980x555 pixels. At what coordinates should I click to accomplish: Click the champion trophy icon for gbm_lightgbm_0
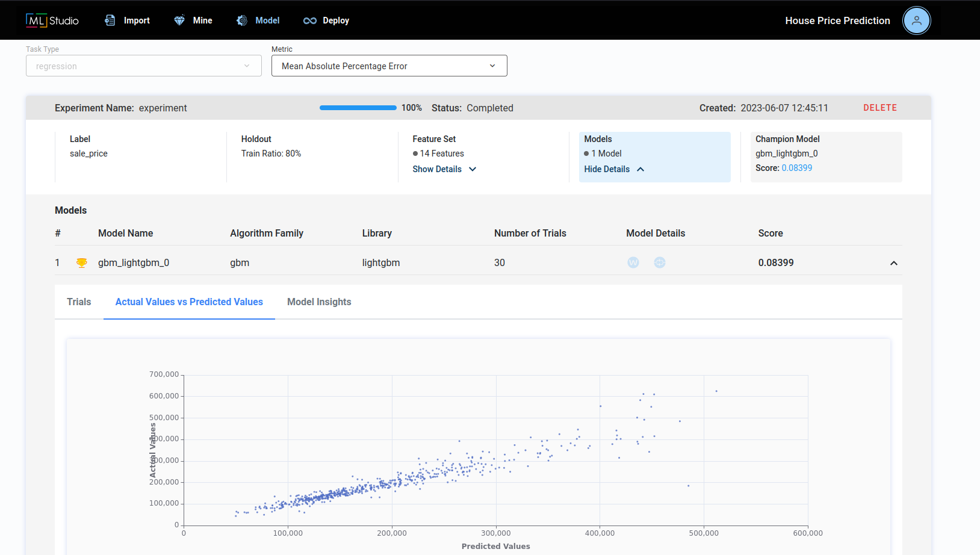tap(82, 262)
